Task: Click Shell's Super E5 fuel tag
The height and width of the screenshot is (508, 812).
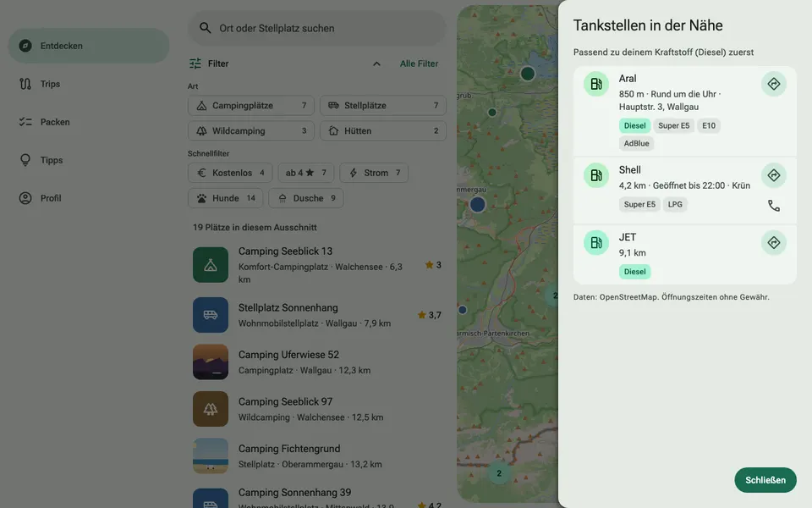Action: coord(639,204)
